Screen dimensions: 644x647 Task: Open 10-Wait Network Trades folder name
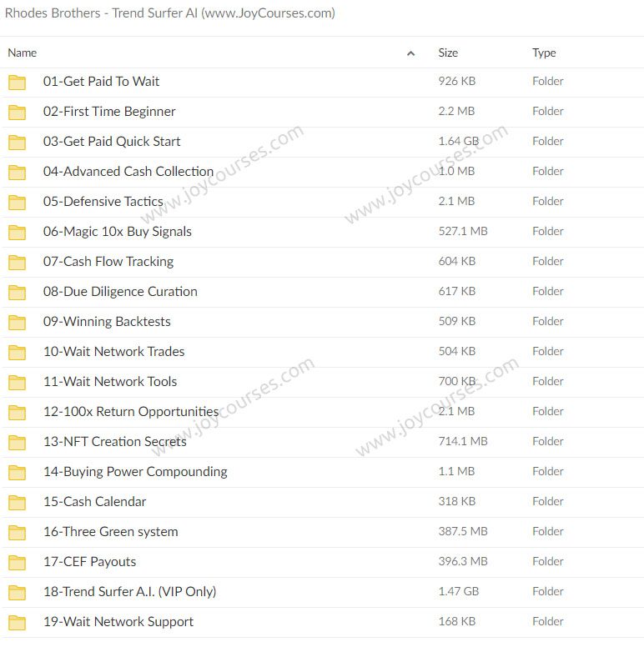click(x=113, y=352)
